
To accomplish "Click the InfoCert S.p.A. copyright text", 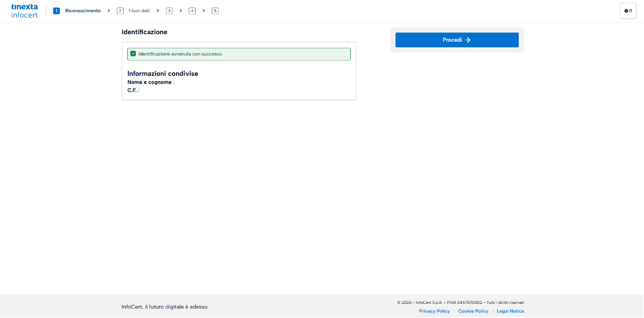I will pos(460,302).
